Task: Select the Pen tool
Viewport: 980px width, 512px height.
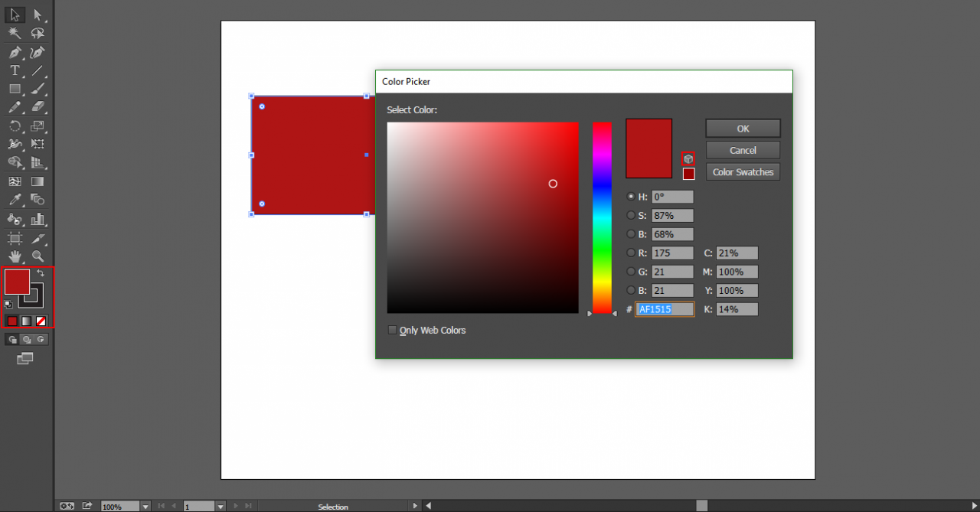Action: pyautogui.click(x=15, y=52)
